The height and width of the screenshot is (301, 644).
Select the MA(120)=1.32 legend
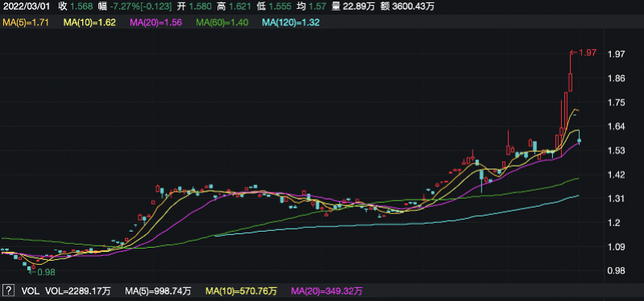291,23
